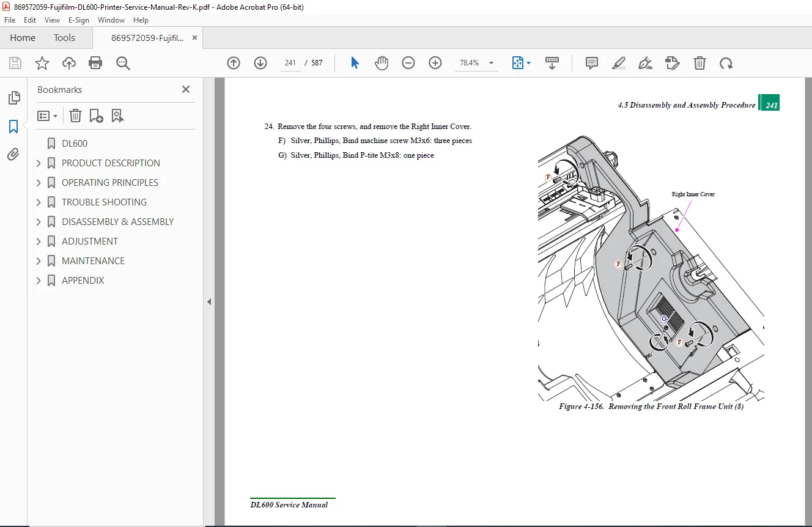Open attachments paperclip panel icon
The height and width of the screenshot is (527, 812).
(x=13, y=155)
